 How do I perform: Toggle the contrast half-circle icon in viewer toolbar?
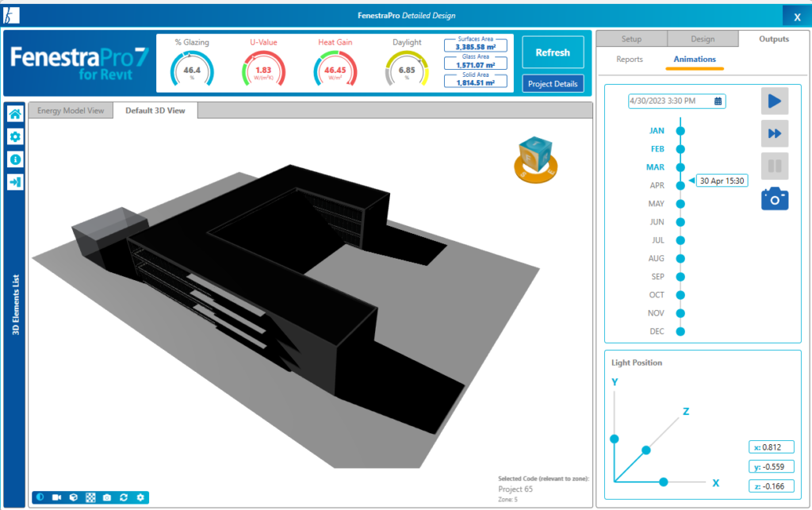coord(40,497)
